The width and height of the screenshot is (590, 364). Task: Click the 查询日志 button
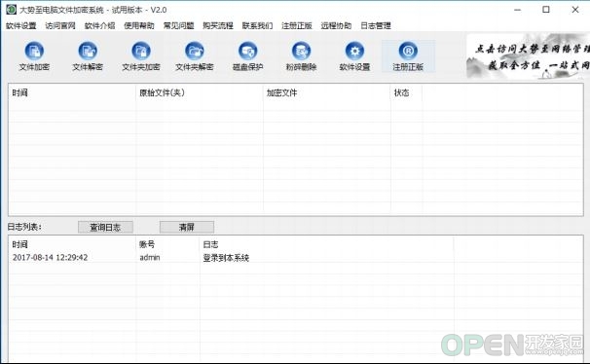click(x=105, y=227)
